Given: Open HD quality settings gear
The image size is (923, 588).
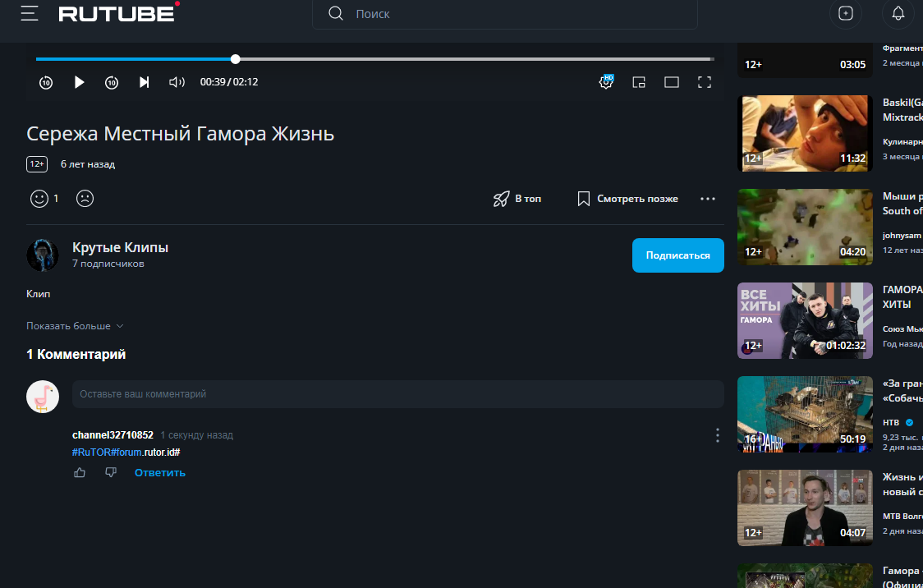Looking at the screenshot, I should (606, 82).
